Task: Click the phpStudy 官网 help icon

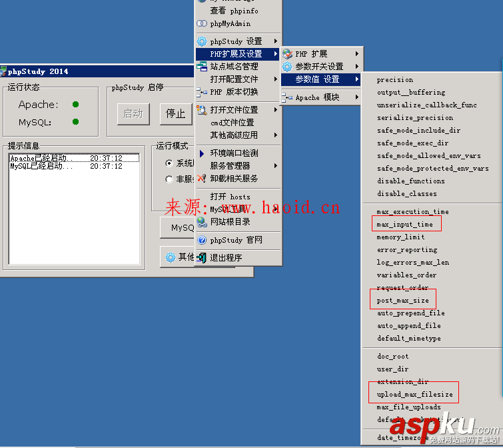Action: pyautogui.click(x=202, y=240)
